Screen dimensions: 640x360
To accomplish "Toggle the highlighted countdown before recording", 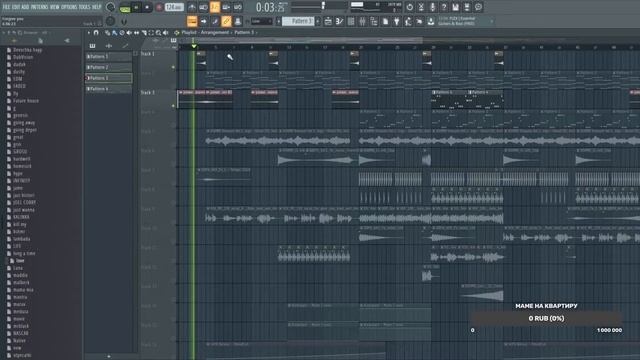I will [215, 7].
